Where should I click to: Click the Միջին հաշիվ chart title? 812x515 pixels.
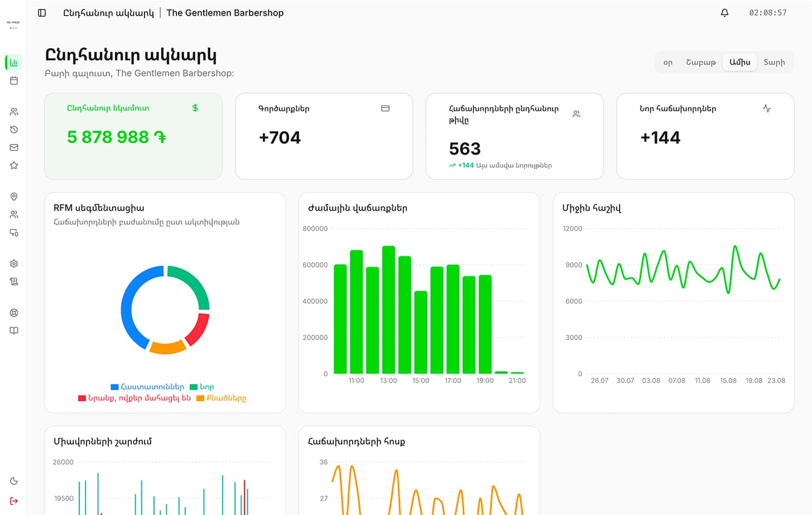pos(592,208)
